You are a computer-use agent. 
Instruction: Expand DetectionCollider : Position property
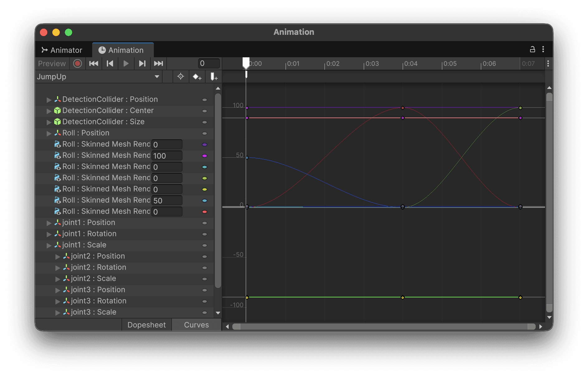tap(49, 100)
